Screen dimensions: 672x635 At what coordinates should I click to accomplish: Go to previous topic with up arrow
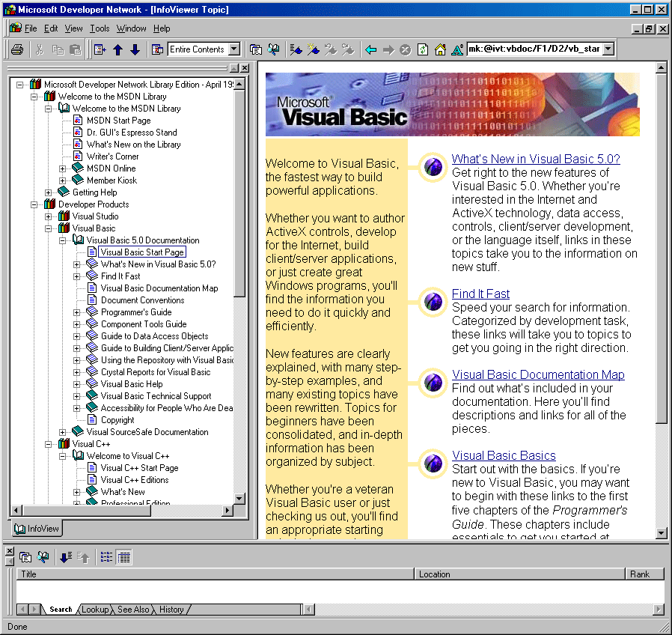pos(117,49)
